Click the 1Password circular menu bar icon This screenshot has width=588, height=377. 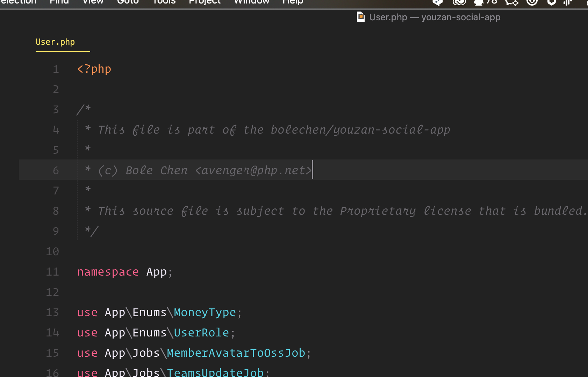532,2
